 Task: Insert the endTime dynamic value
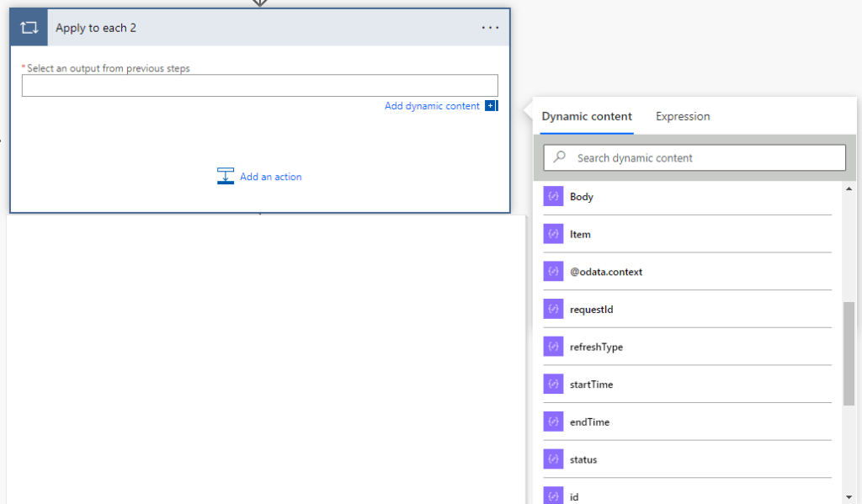pos(589,422)
